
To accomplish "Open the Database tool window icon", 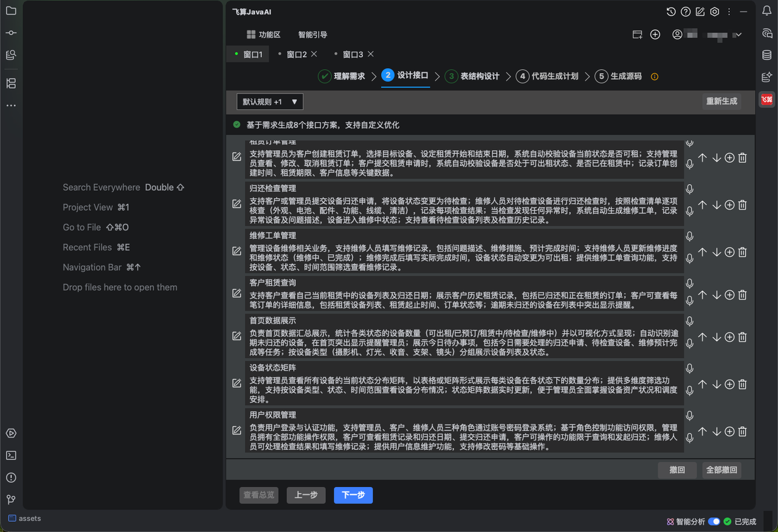I will click(x=767, y=55).
